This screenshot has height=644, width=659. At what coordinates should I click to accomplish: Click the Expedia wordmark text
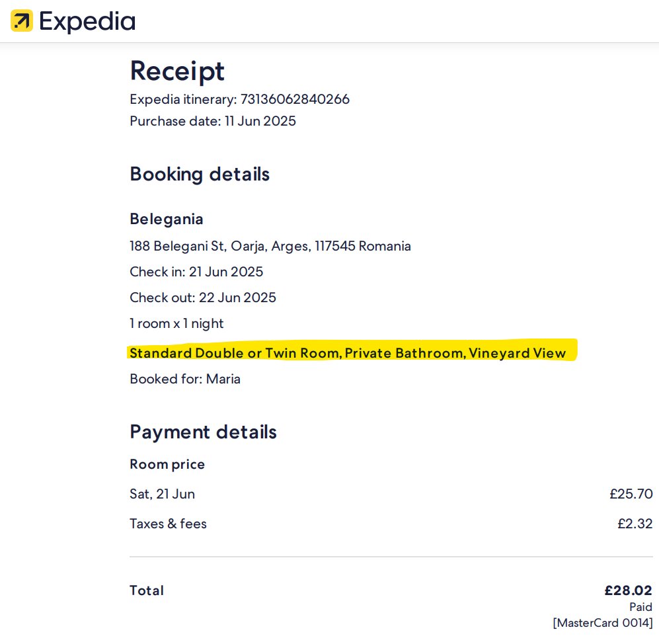87,21
